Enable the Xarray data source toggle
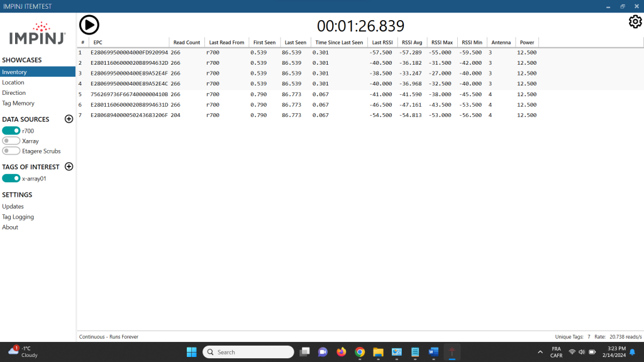This screenshot has height=362, width=644. [11, 141]
